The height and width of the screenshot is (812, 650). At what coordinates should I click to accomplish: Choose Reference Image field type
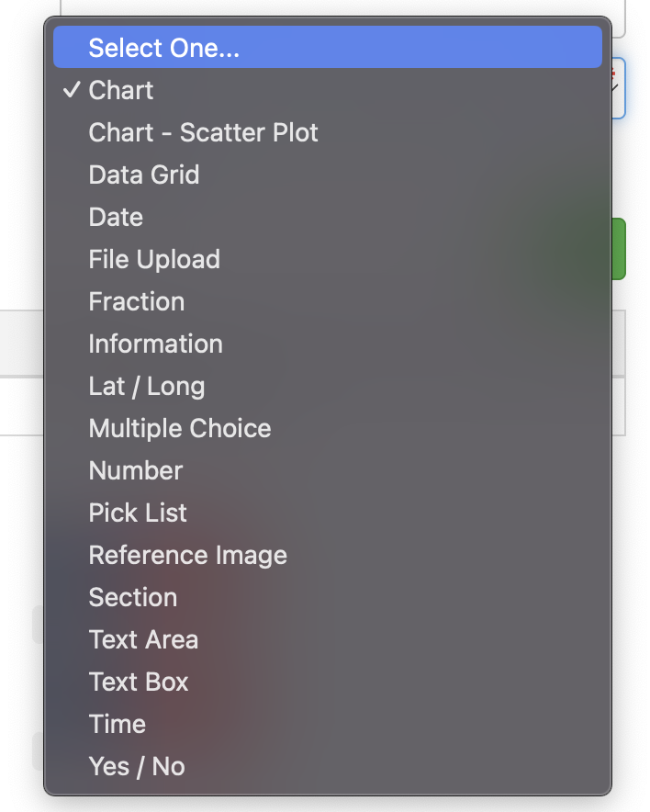pos(188,555)
